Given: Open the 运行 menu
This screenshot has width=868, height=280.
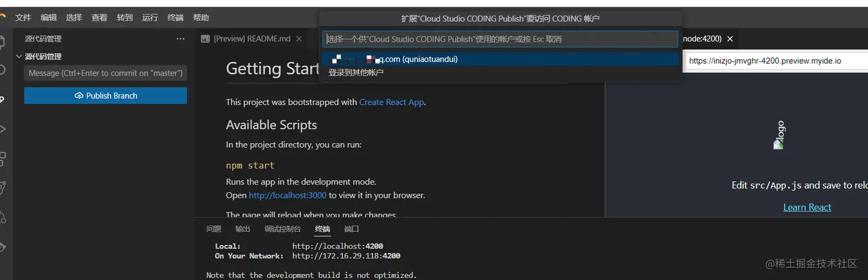Looking at the screenshot, I should (x=150, y=18).
